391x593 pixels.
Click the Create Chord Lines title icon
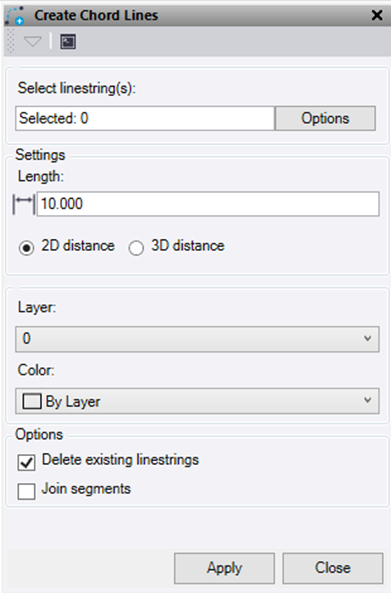click(15, 16)
